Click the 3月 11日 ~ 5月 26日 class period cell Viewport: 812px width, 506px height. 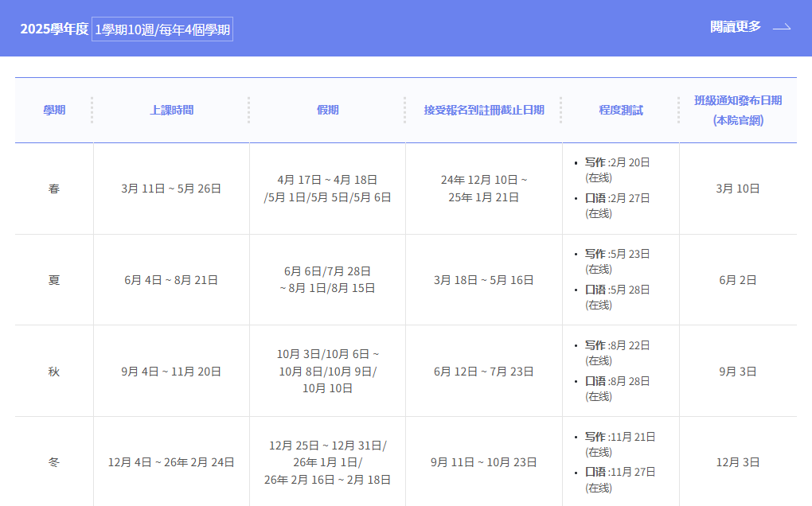point(171,189)
